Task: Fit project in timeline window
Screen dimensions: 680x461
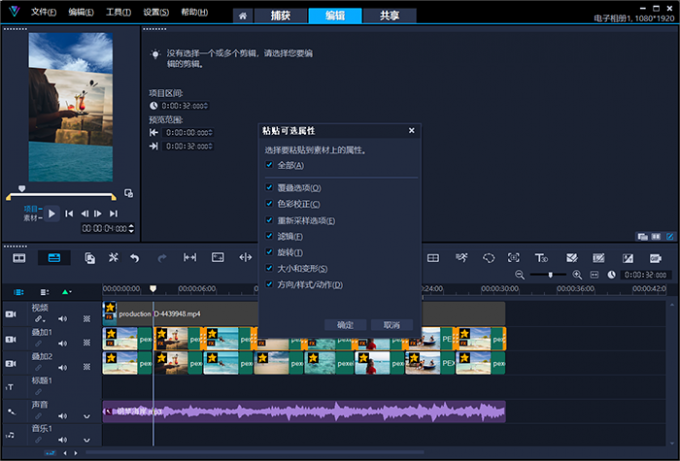Action: [595, 275]
